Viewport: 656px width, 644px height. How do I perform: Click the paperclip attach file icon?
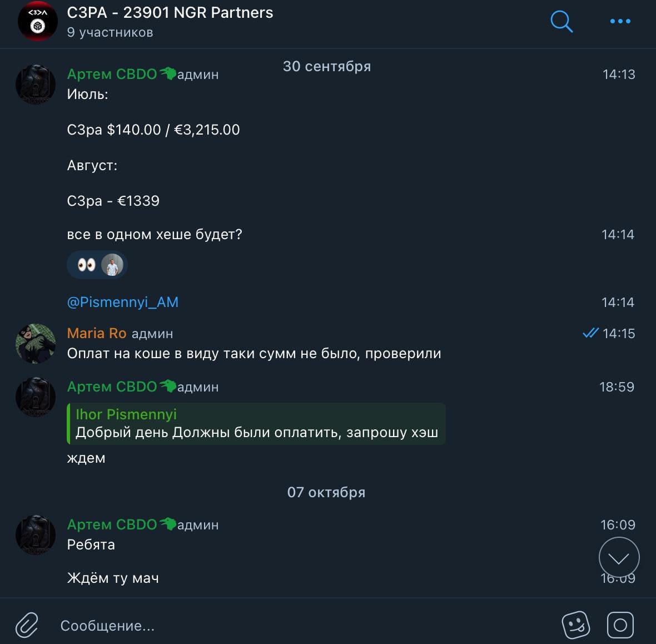pyautogui.click(x=27, y=625)
